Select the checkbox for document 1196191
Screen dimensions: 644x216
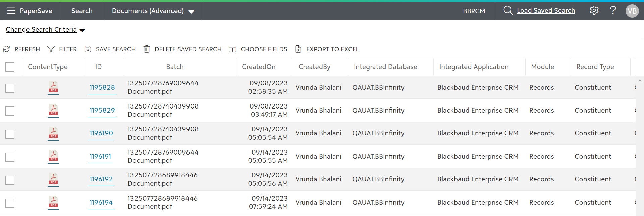pyautogui.click(x=10, y=157)
